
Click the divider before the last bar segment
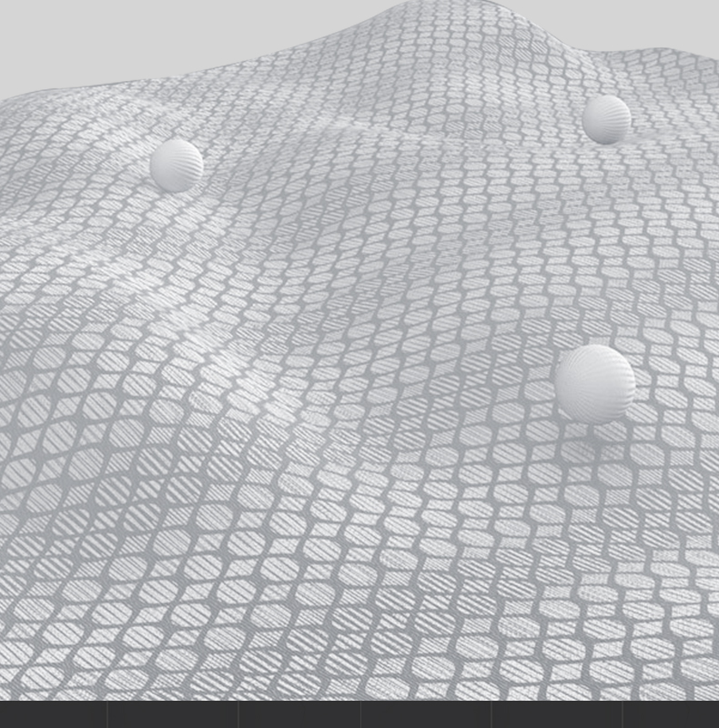click(x=623, y=714)
